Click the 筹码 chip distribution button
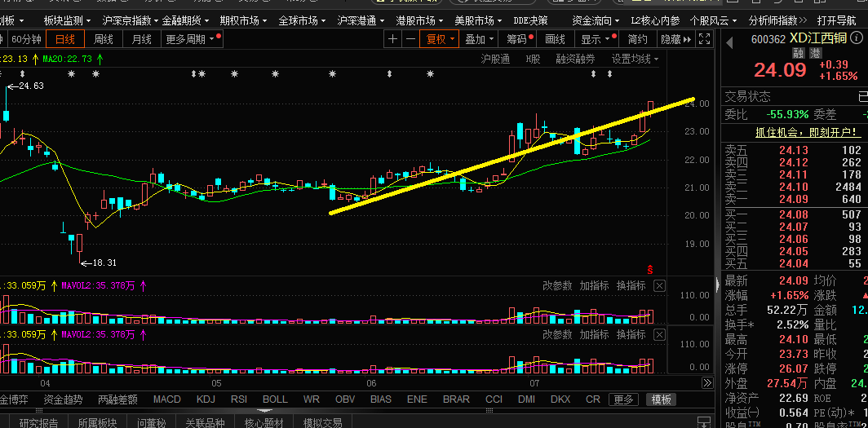 [517, 39]
